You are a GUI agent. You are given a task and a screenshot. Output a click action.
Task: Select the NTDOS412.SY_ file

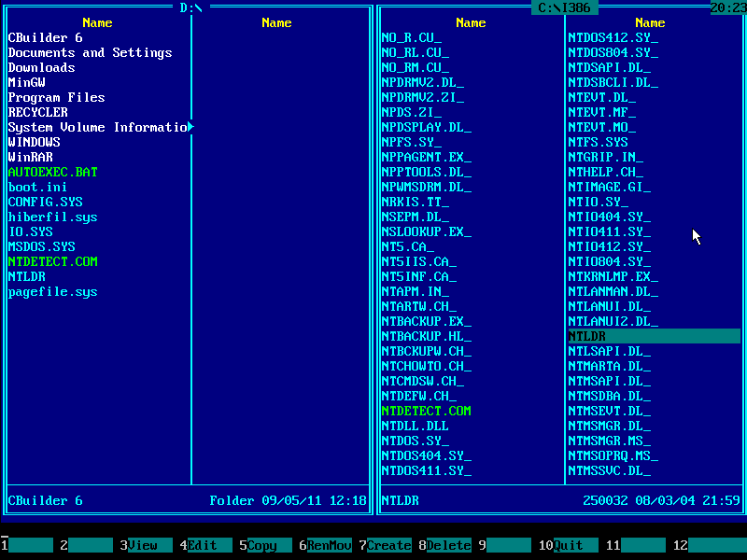[613, 37]
